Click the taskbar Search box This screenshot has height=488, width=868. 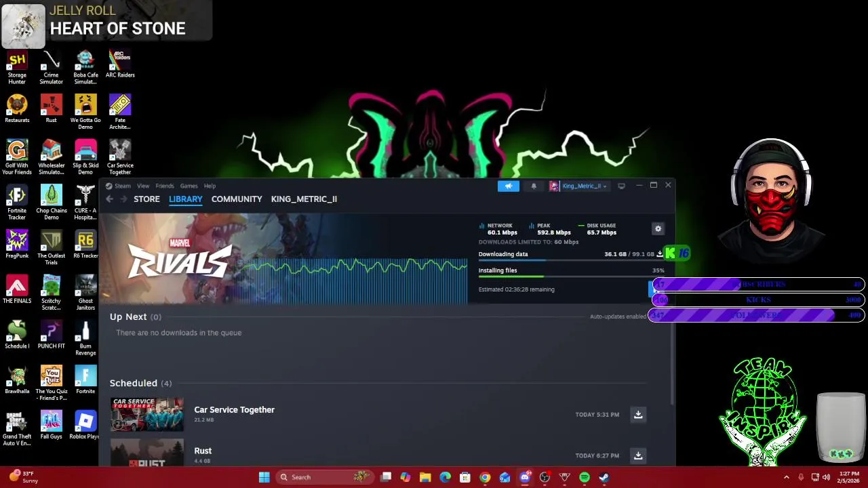[324, 477]
